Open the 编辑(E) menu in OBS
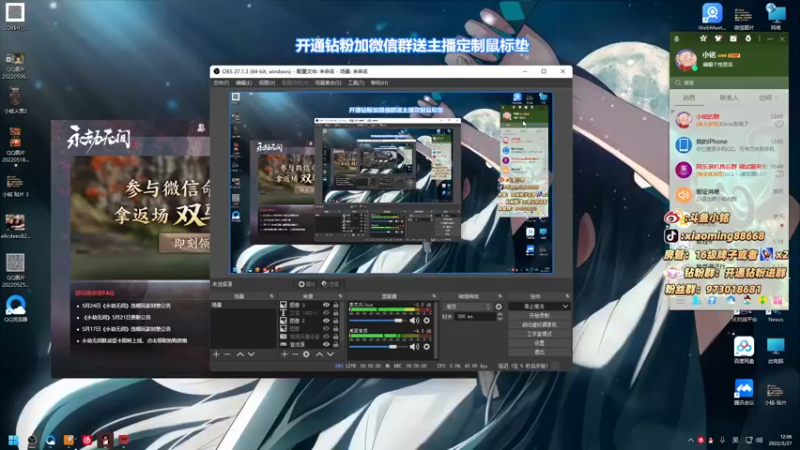800x450 pixels. point(244,83)
